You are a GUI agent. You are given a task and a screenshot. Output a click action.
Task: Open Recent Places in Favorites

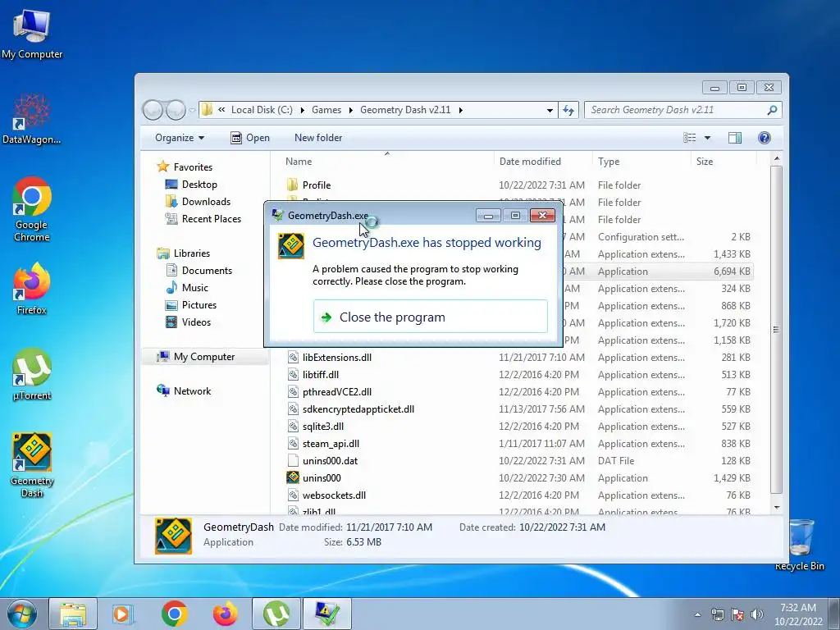pyautogui.click(x=203, y=218)
